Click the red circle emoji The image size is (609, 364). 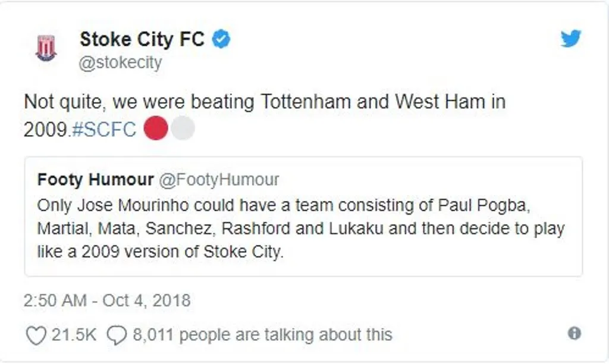156,128
